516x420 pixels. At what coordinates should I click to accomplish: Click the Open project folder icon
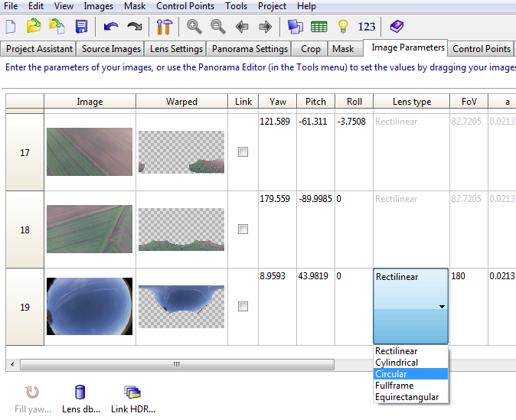[34, 27]
